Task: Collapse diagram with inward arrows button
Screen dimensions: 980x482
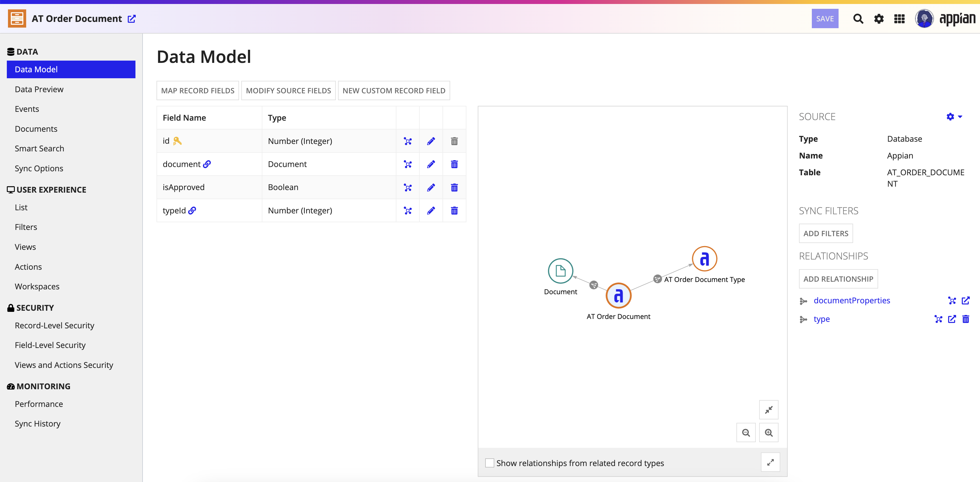Action: (769, 410)
